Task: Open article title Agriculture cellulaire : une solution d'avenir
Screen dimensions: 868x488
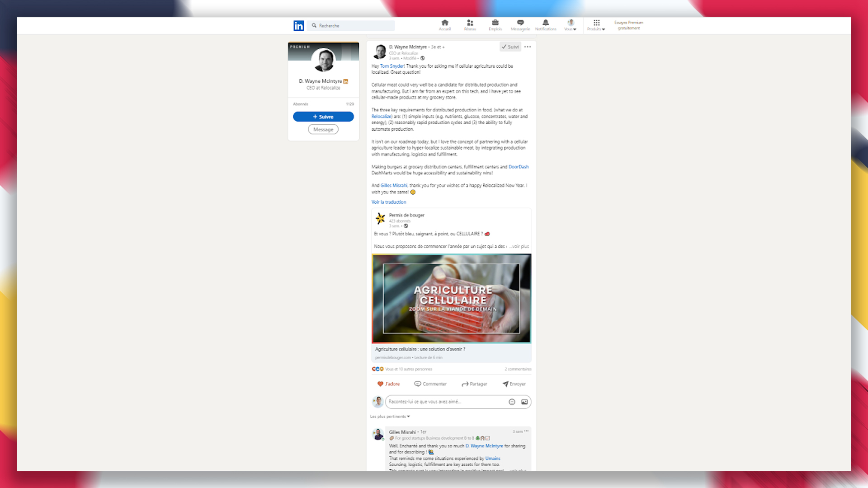Action: click(x=420, y=349)
